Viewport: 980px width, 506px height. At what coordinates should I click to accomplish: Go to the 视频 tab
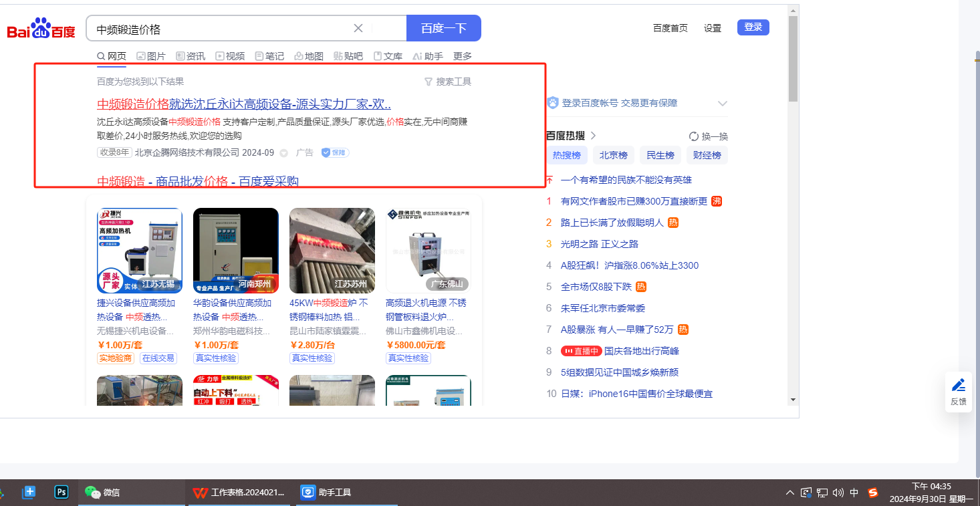point(230,56)
